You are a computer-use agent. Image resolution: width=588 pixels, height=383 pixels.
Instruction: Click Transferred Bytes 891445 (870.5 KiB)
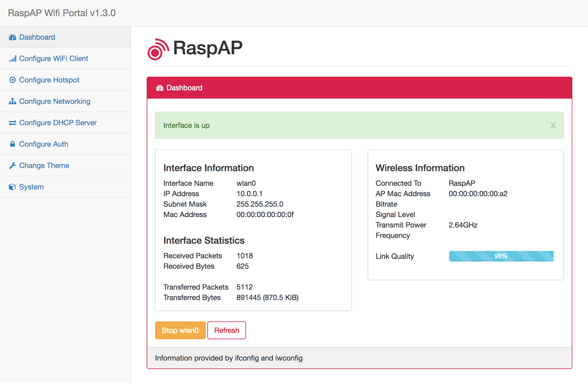(x=268, y=298)
